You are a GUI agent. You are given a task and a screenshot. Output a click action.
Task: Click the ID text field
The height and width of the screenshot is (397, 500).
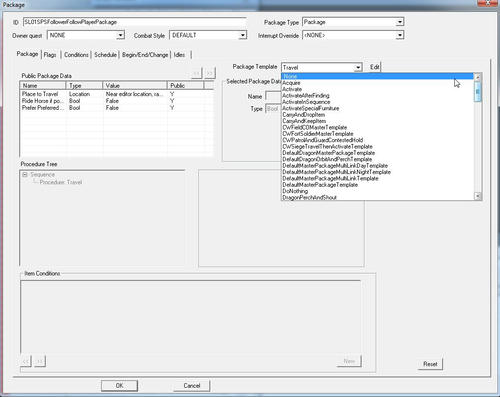(135, 22)
